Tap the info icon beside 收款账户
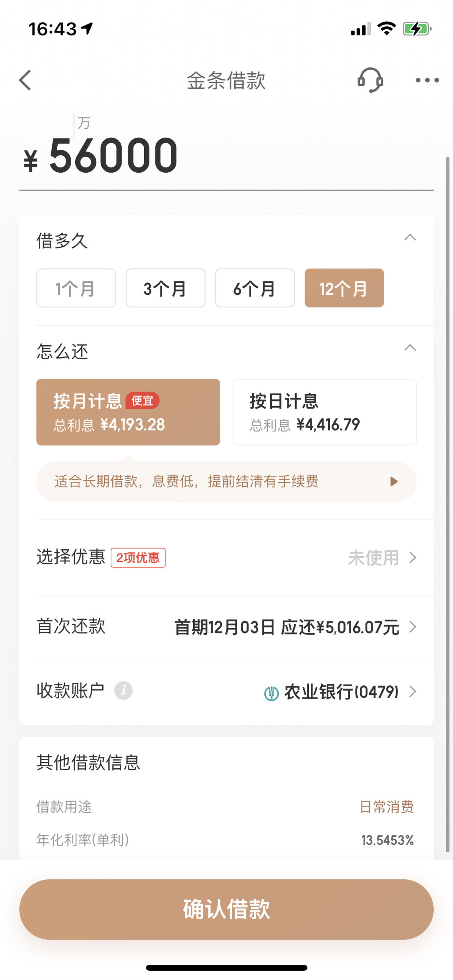The height and width of the screenshot is (980, 453). click(x=123, y=691)
